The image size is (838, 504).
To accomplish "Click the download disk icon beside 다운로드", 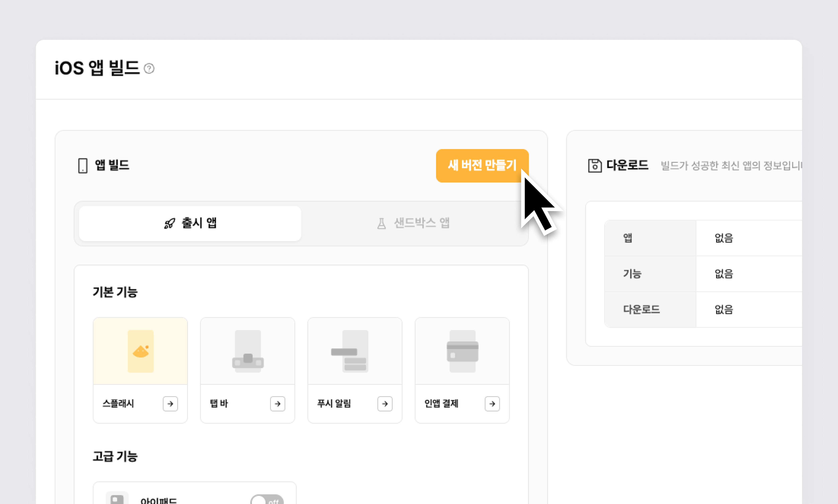I will click(x=595, y=166).
